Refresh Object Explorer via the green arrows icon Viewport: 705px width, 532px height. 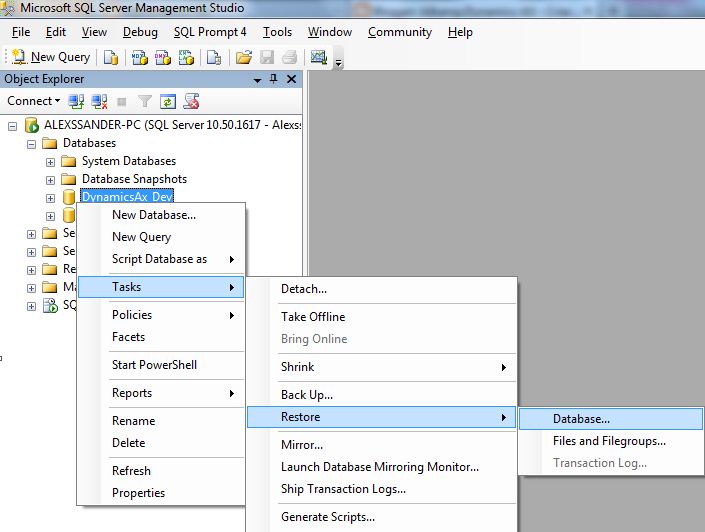pyautogui.click(x=167, y=102)
